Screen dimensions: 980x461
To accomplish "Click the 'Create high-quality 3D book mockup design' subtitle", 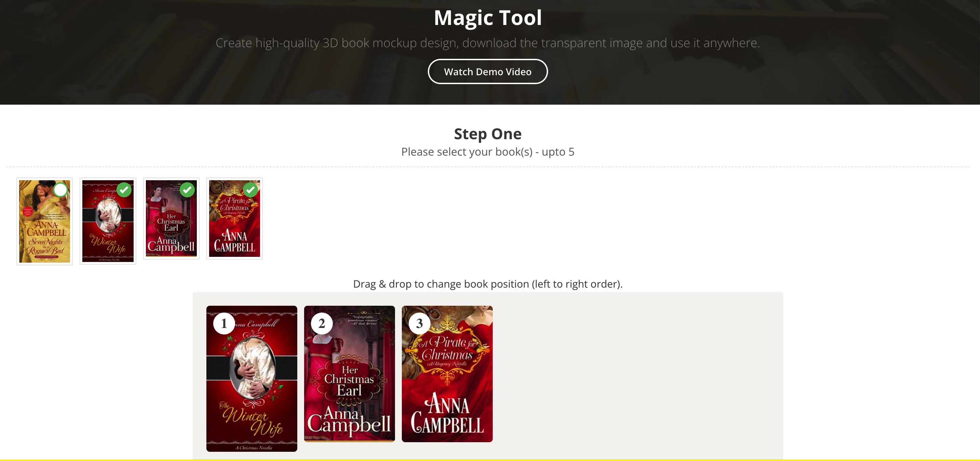I will 488,43.
